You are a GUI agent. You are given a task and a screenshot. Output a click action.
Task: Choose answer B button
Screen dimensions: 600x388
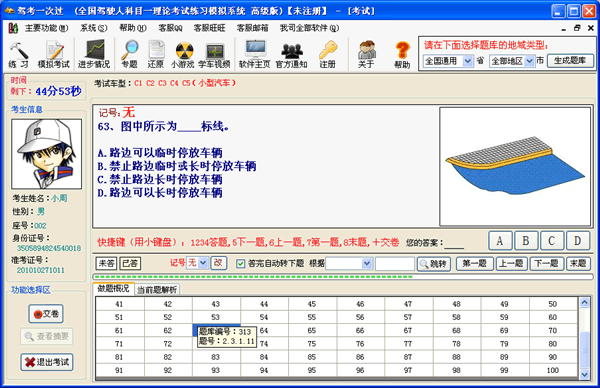[x=526, y=241]
